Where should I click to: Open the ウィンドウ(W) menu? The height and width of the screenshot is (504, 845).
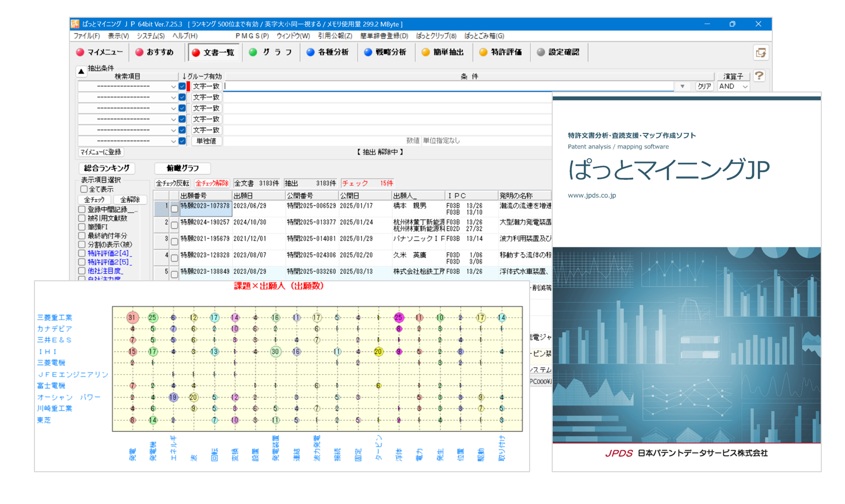tap(293, 36)
